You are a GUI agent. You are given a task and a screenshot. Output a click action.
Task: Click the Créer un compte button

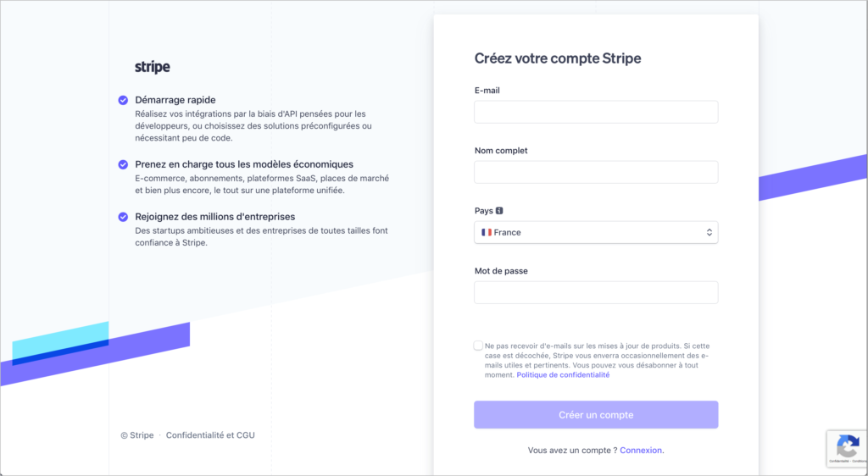point(596,415)
